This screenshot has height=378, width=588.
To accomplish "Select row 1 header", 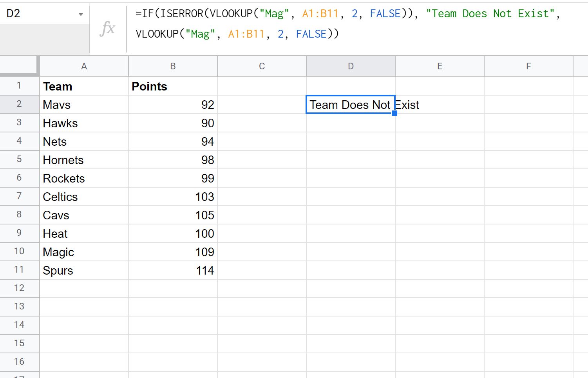I will 19,86.
